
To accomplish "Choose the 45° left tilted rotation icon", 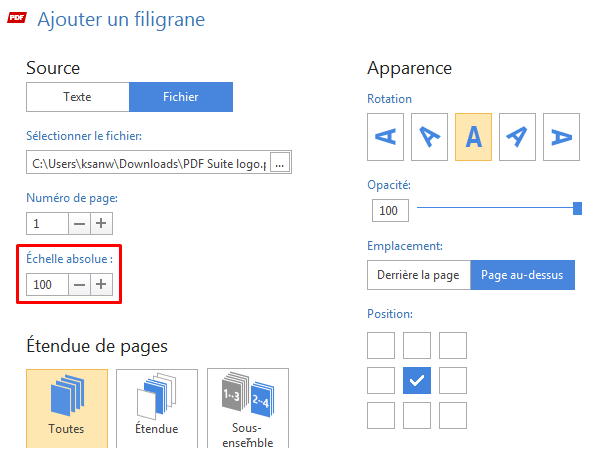I will tap(429, 137).
